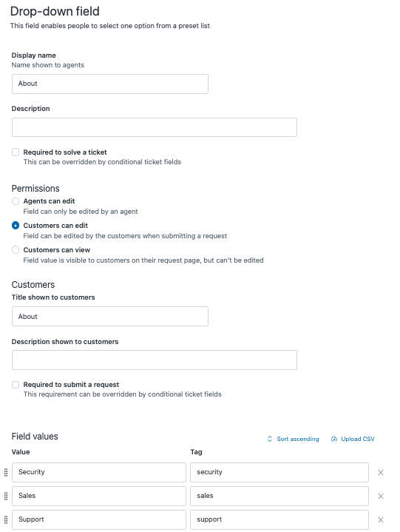Focus Description shown to customers field
Screen dimensions: 400x532
(x=155, y=360)
